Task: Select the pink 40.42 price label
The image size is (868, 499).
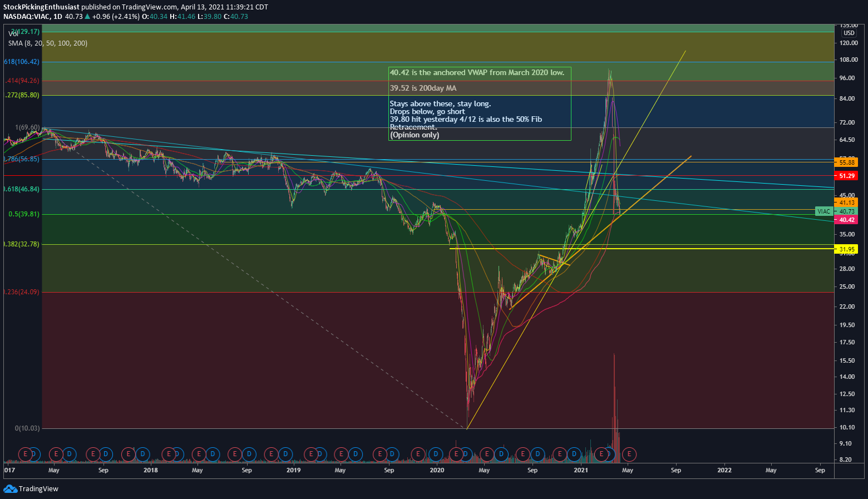Action: (x=846, y=220)
